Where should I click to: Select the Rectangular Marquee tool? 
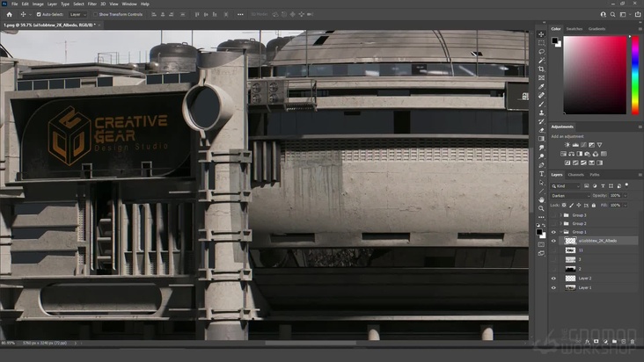(x=541, y=43)
